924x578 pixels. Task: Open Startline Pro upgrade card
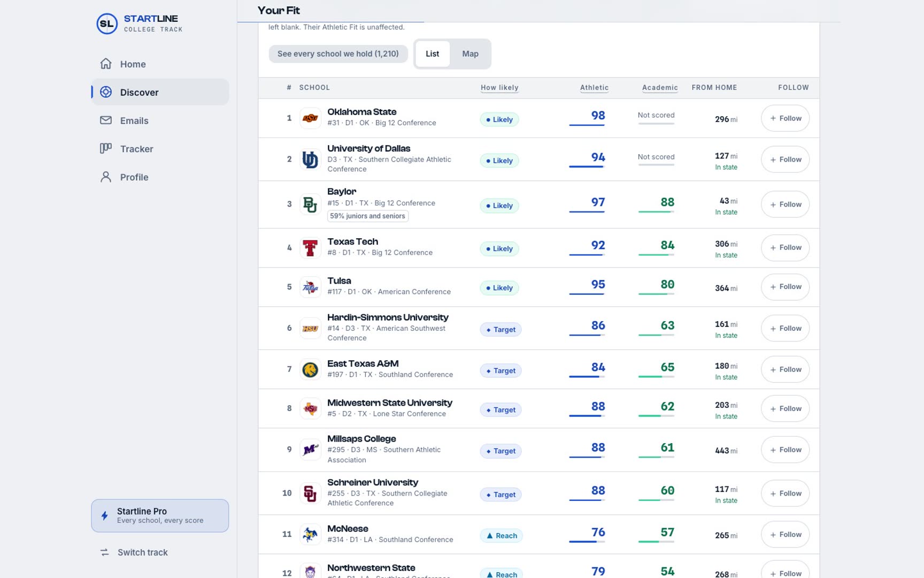(160, 516)
